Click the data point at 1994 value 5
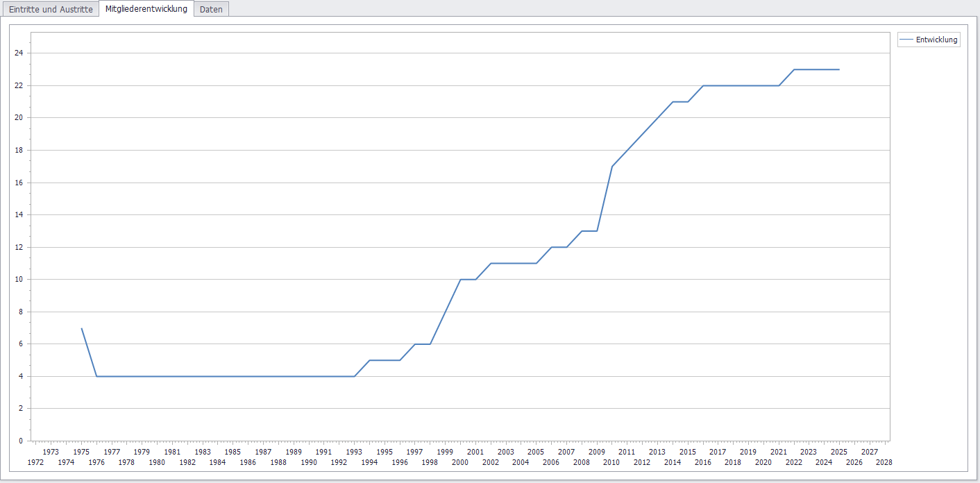This screenshot has width=980, height=483. point(369,360)
